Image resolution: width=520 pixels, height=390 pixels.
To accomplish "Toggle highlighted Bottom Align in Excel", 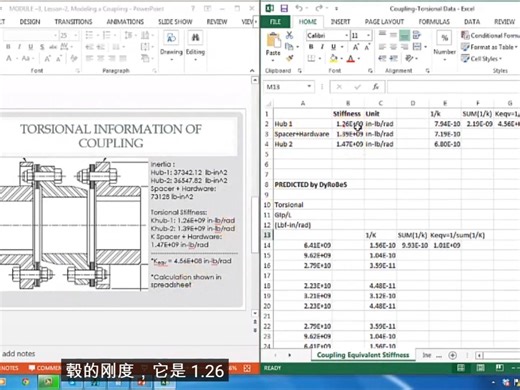I will (x=404, y=35).
